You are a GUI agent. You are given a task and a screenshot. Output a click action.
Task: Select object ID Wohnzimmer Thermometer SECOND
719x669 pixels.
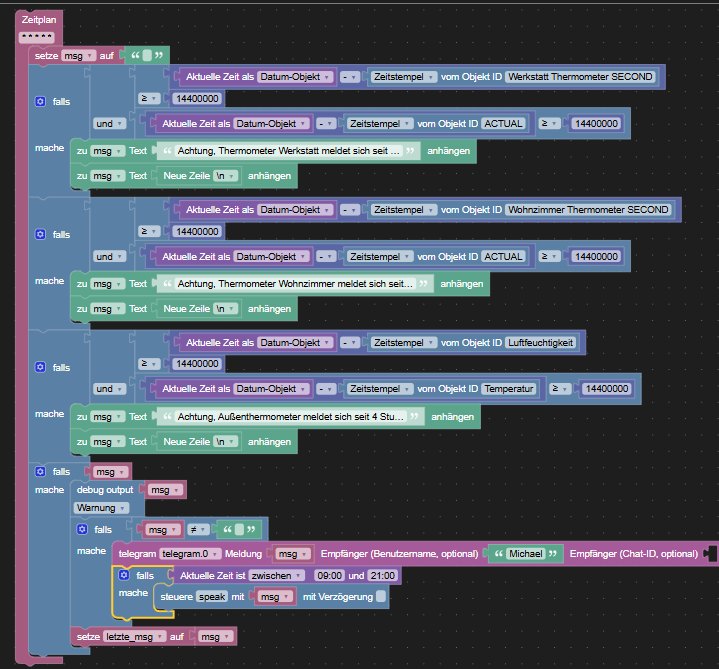coord(588,210)
